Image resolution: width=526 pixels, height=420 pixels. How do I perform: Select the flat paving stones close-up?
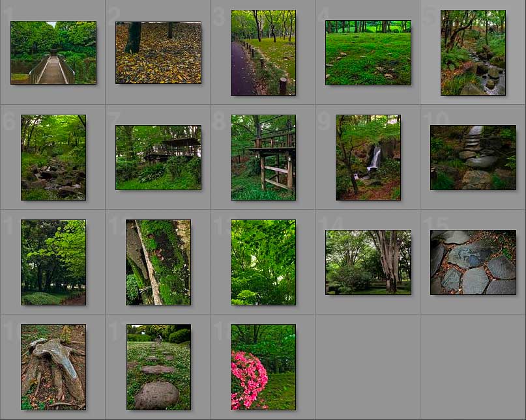tap(473, 262)
